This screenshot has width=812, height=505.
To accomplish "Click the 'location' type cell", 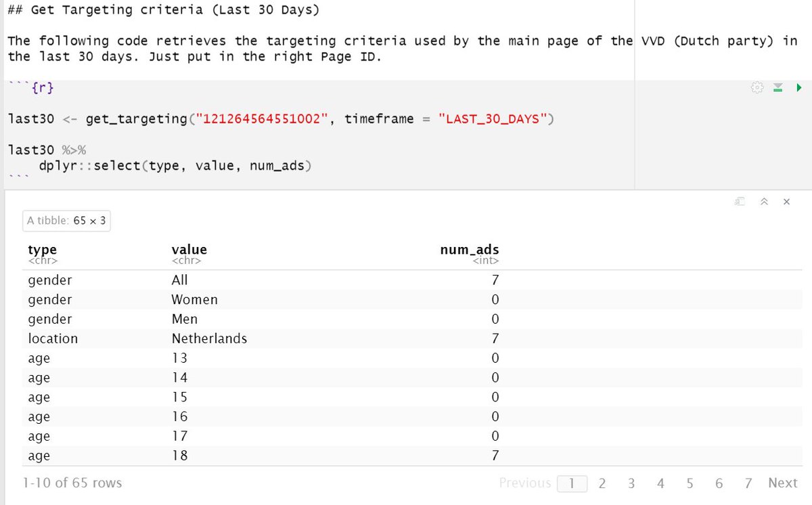I will click(x=53, y=338).
